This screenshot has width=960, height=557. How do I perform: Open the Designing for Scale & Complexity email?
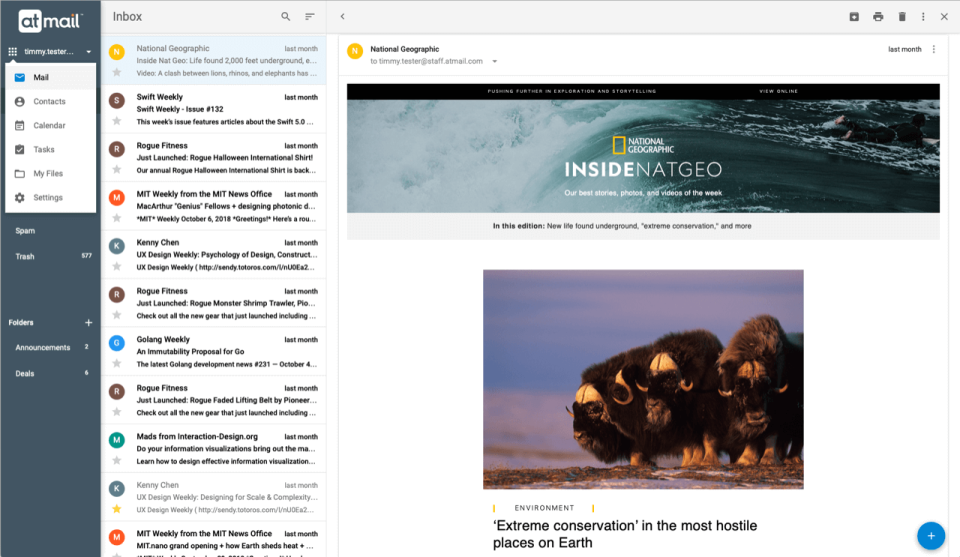click(214, 497)
